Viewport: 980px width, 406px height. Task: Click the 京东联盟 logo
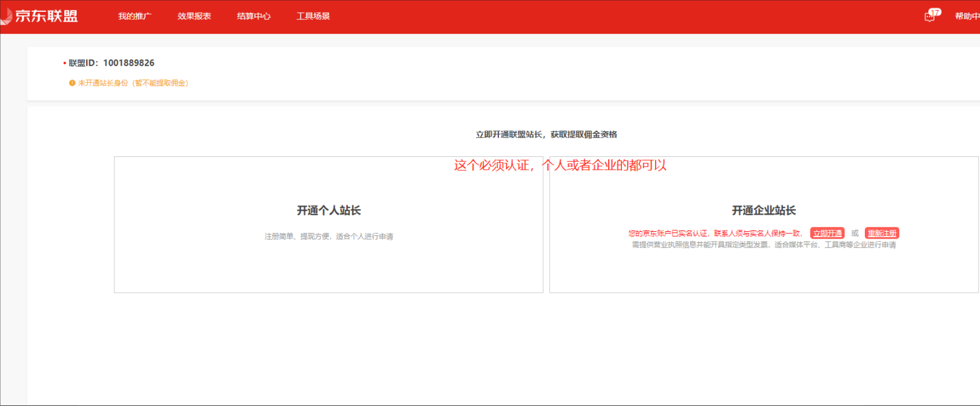pyautogui.click(x=40, y=16)
